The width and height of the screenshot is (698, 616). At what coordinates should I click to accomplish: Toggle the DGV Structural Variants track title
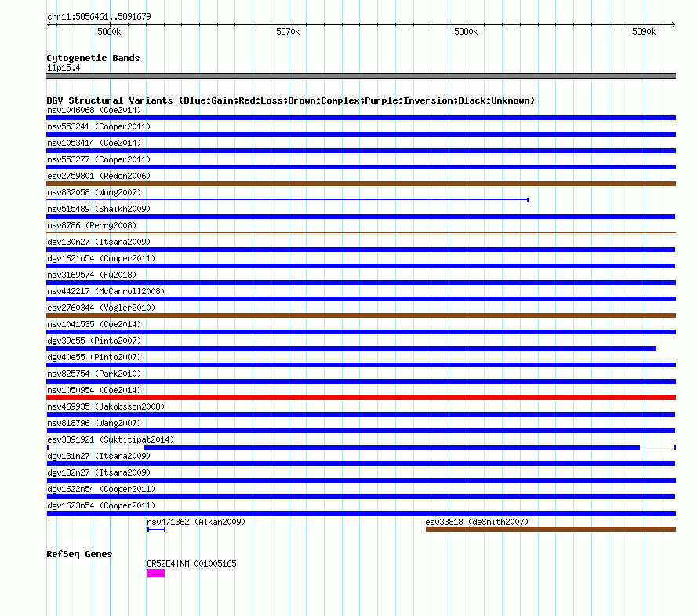(x=290, y=100)
